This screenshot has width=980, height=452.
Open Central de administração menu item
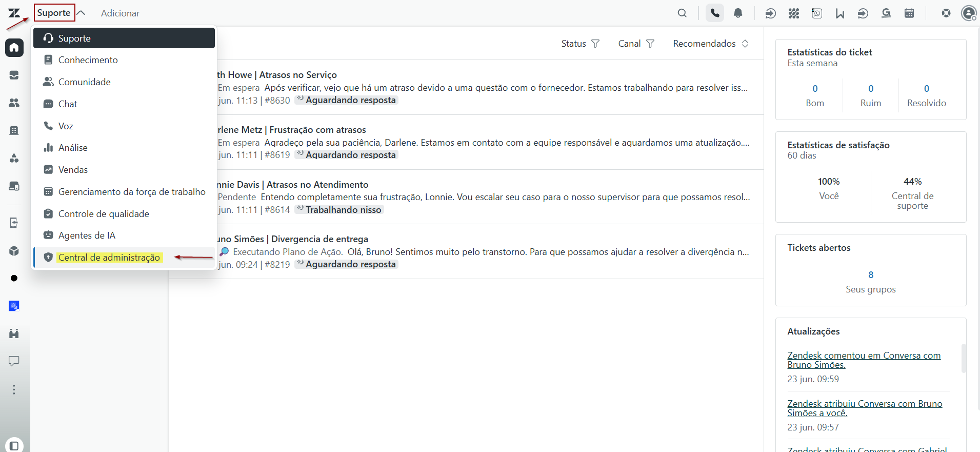point(124,258)
